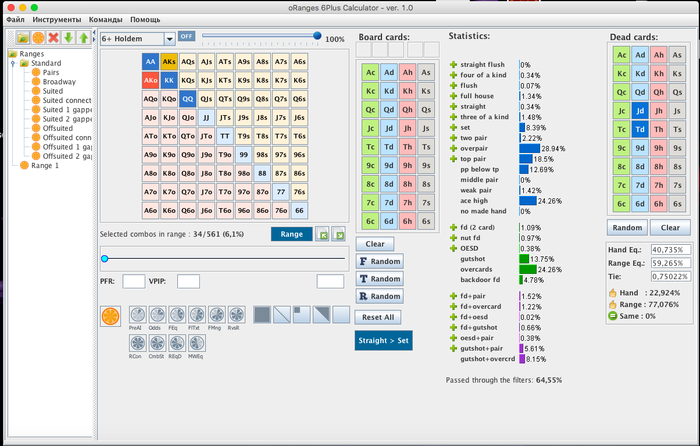
Task: Click the RvsR pie chart icon
Action: tap(236, 315)
